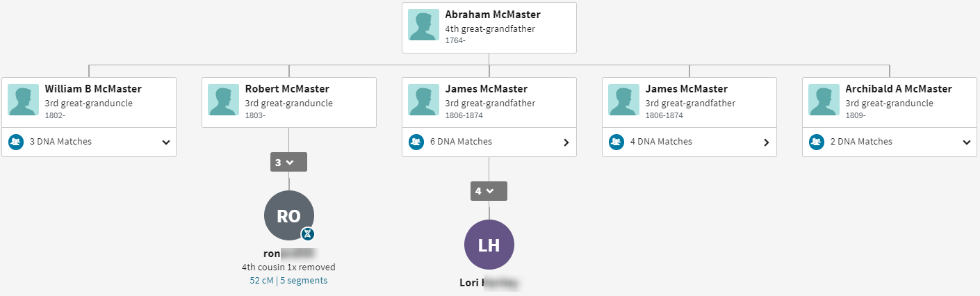The height and width of the screenshot is (296, 980).
Task: Click DNA matches icon under Archibald A McMaster
Action: (817, 142)
